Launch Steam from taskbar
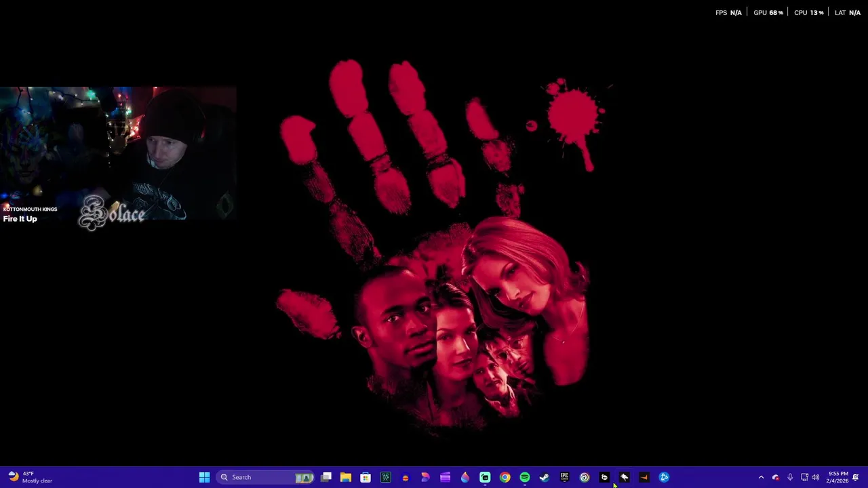 point(545,477)
